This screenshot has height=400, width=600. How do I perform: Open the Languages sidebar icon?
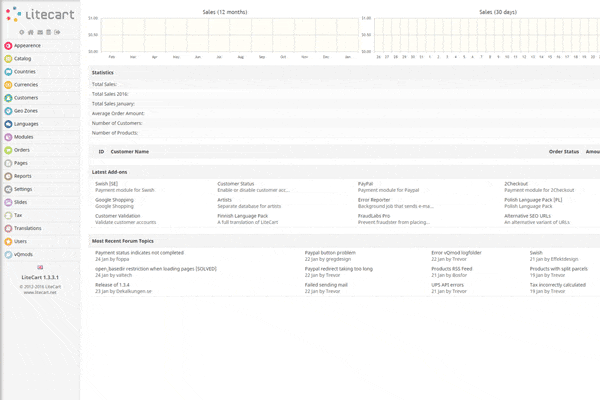8,124
